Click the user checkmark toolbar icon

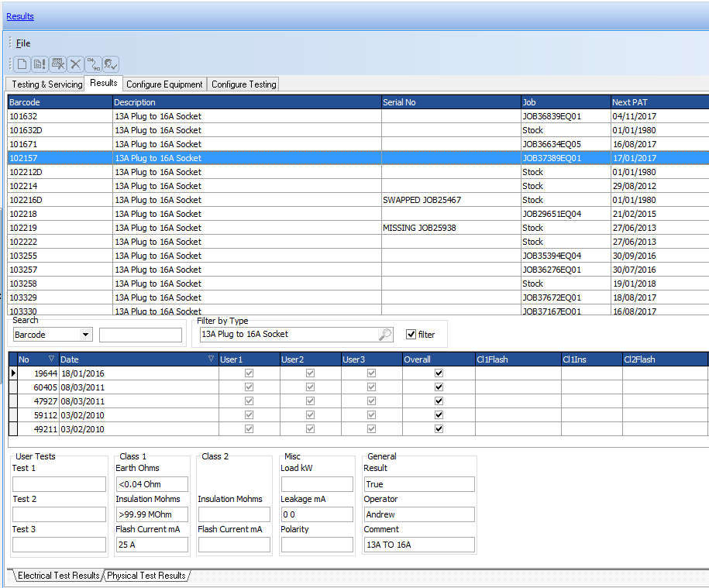click(x=111, y=64)
